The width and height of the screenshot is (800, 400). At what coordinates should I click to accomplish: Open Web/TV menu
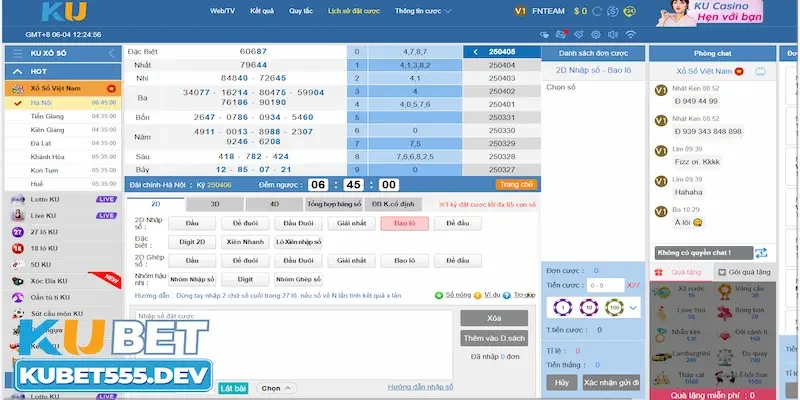coord(222,11)
